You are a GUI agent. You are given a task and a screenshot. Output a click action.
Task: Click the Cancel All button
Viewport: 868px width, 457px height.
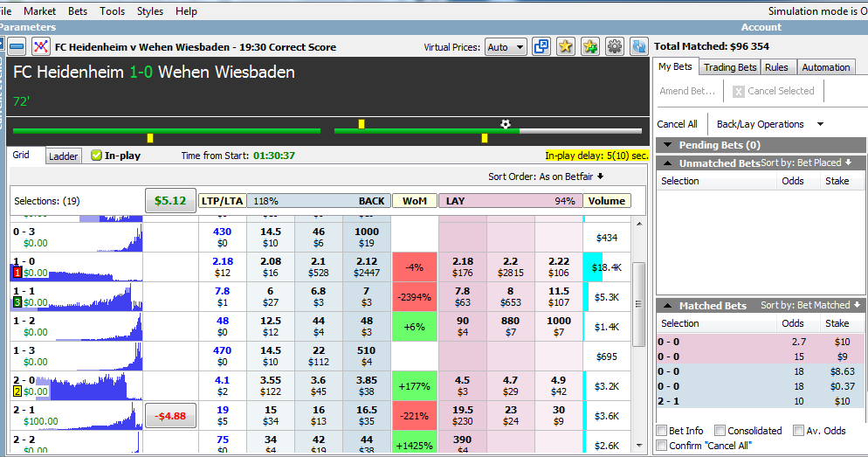[x=677, y=124]
